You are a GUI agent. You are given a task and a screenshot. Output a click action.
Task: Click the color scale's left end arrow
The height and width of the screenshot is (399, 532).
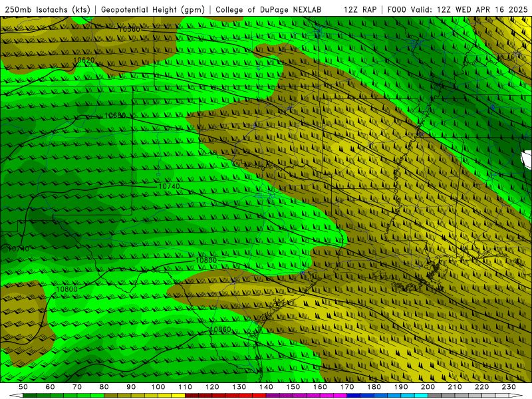tap(16, 395)
